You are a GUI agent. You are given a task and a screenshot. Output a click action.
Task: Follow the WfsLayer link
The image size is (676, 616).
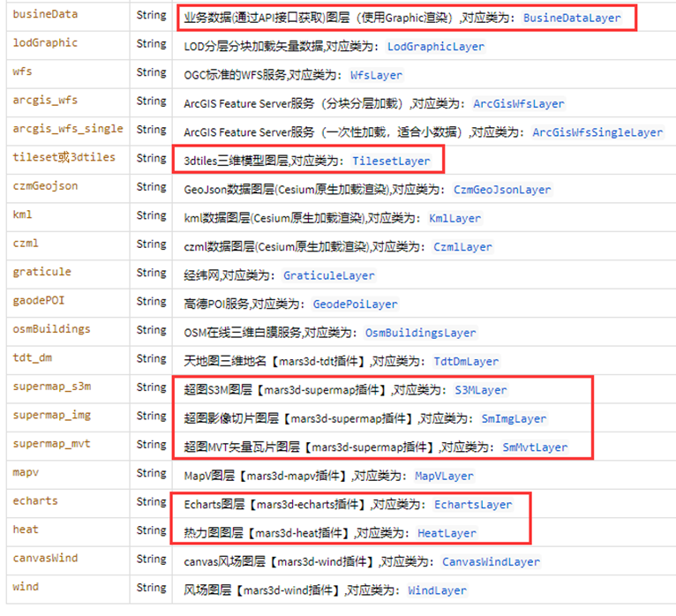(376, 75)
